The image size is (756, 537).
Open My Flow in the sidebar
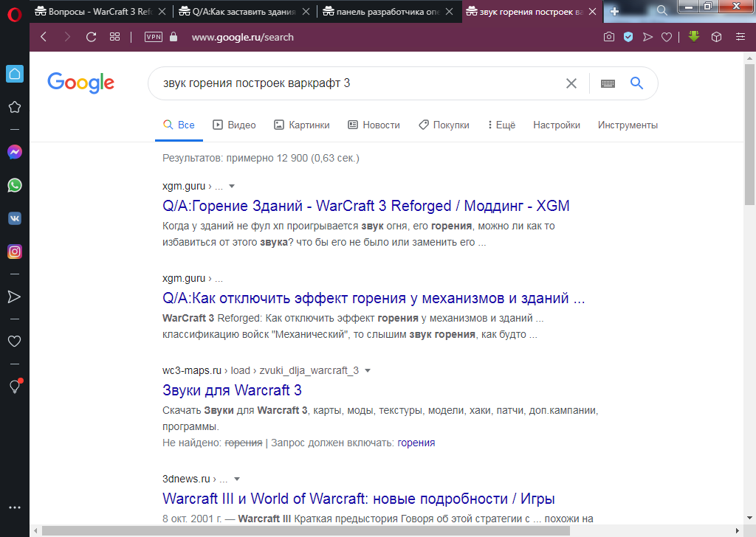tap(15, 297)
